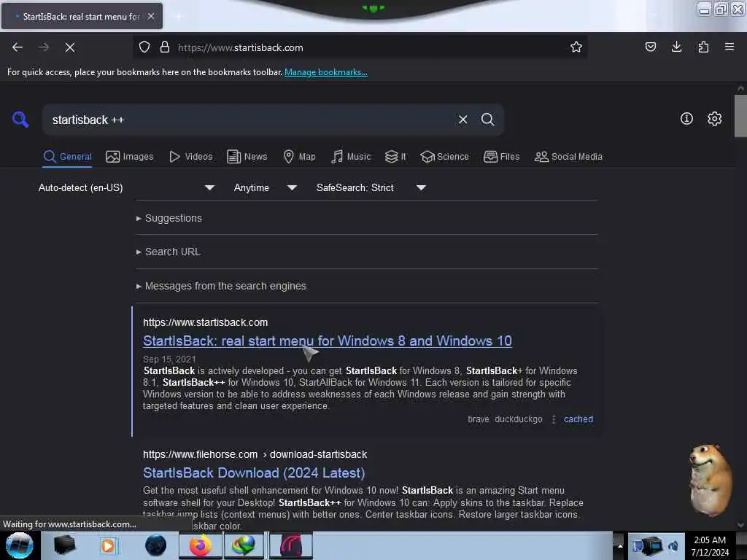This screenshot has height=560, width=747.
Task: Stop loading the page
Action: [x=70, y=47]
